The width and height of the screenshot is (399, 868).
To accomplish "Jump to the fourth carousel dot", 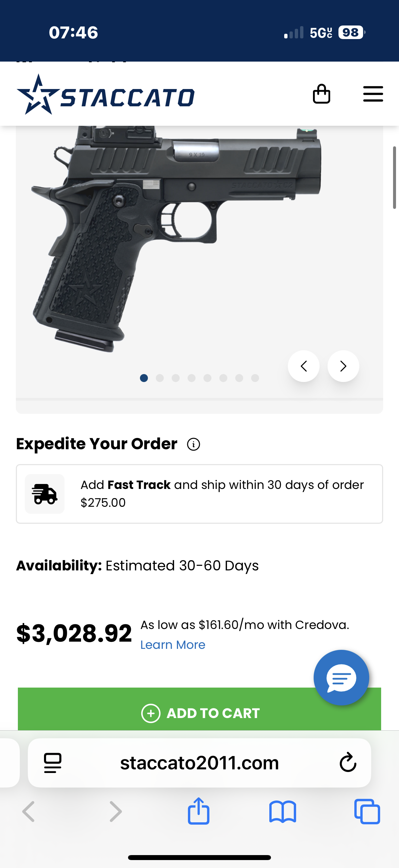I will [x=192, y=378].
